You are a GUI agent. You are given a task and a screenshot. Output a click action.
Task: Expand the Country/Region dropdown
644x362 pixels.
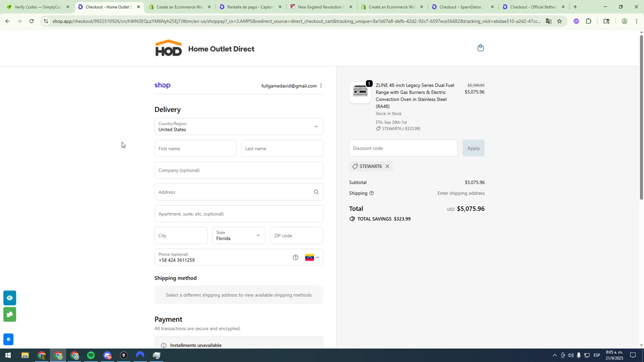(239, 127)
